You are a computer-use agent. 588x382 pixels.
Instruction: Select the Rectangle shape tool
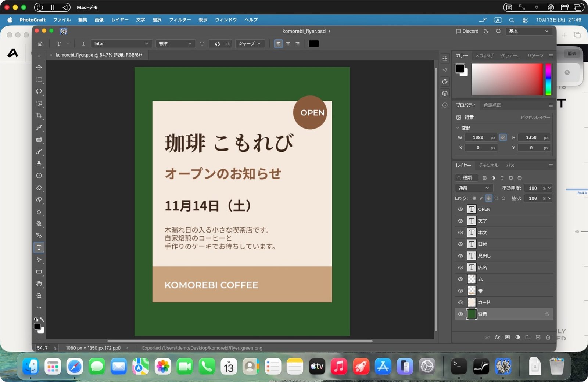click(x=39, y=272)
